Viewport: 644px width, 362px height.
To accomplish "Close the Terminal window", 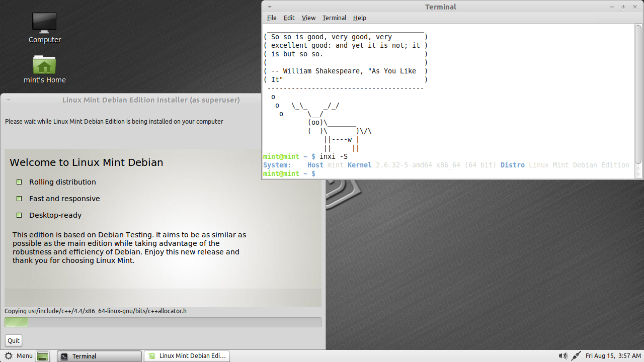I will (x=634, y=7).
